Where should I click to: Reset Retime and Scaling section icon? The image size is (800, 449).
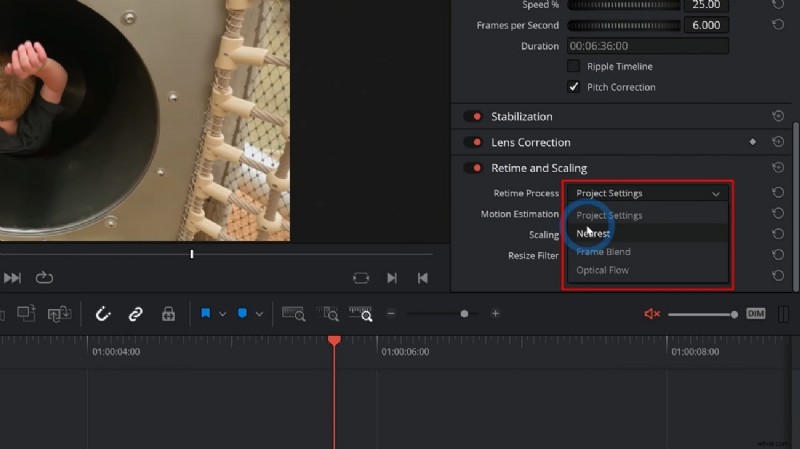[778, 167]
